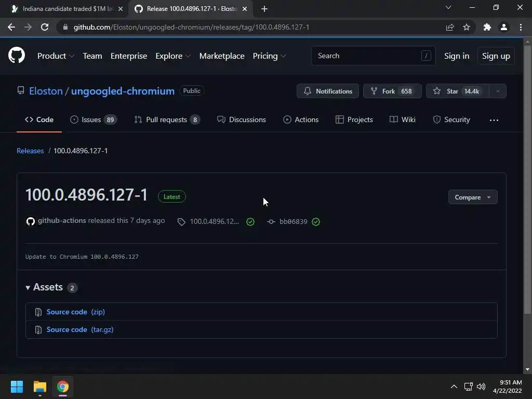Viewport: 532px width, 399px height.
Task: Click the Notifications button
Action: [328, 91]
